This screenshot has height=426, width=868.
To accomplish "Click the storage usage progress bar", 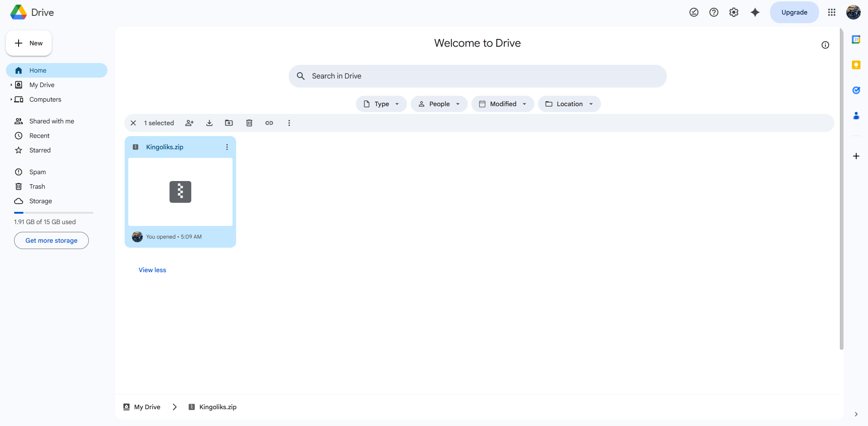I will coord(53,212).
